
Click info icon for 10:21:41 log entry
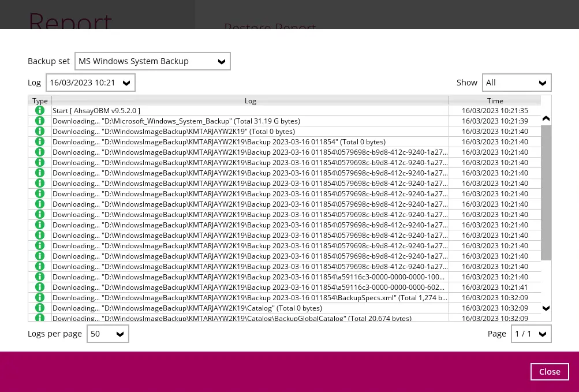pyautogui.click(x=40, y=287)
